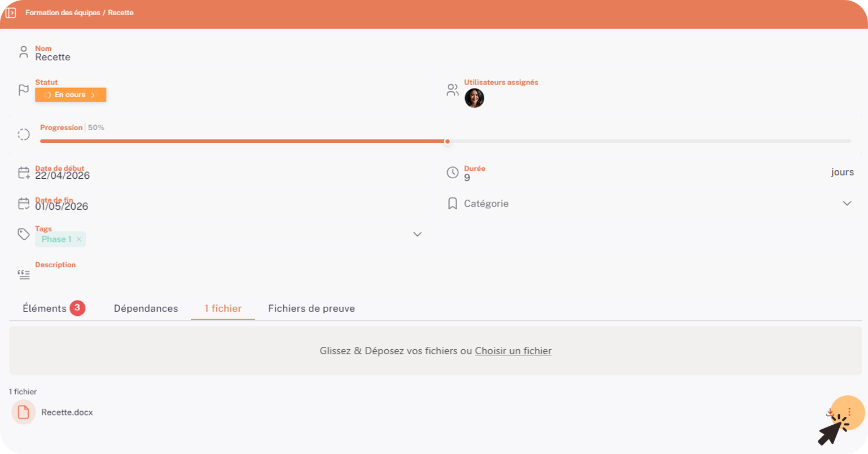
Task: Click the start date calendar icon
Action: coord(23,173)
